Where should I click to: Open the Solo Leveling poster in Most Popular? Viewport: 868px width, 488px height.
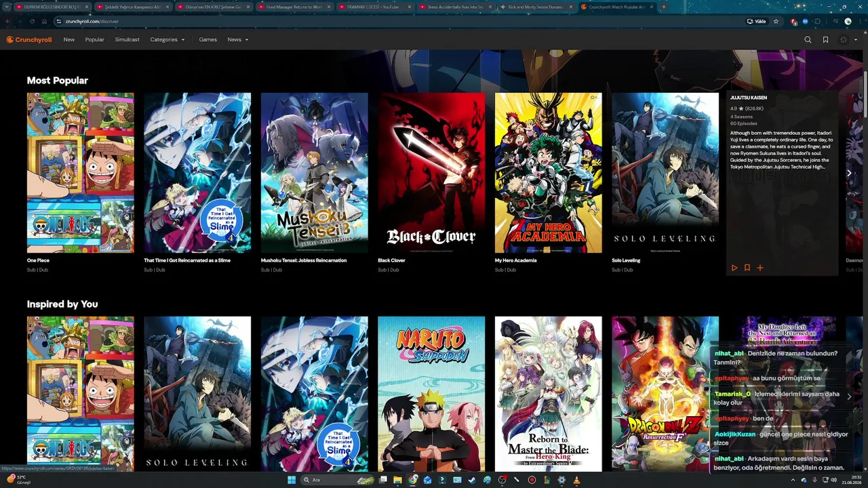(665, 173)
